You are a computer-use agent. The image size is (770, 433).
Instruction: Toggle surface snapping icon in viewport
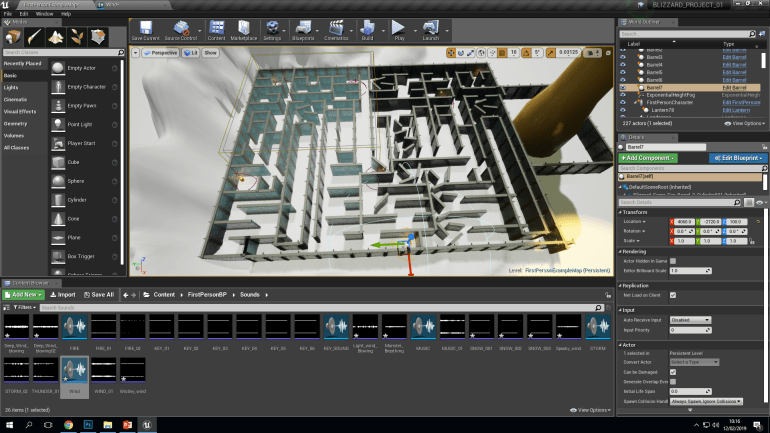(x=492, y=53)
